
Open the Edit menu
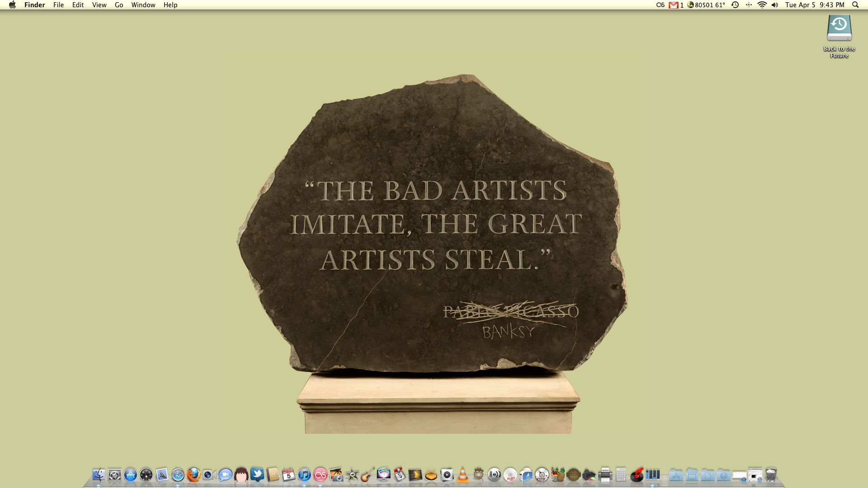(78, 5)
